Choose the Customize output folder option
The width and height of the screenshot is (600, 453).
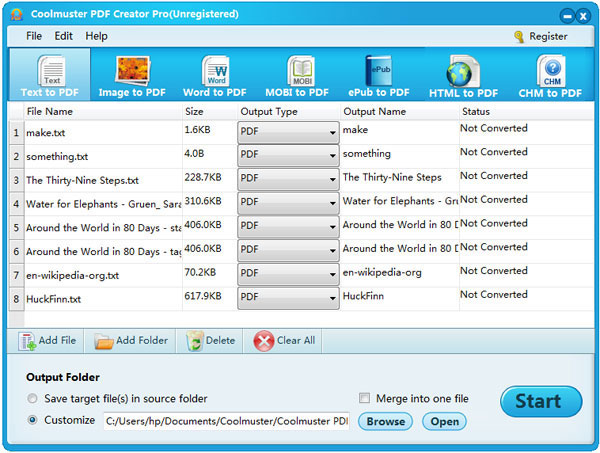(x=33, y=421)
